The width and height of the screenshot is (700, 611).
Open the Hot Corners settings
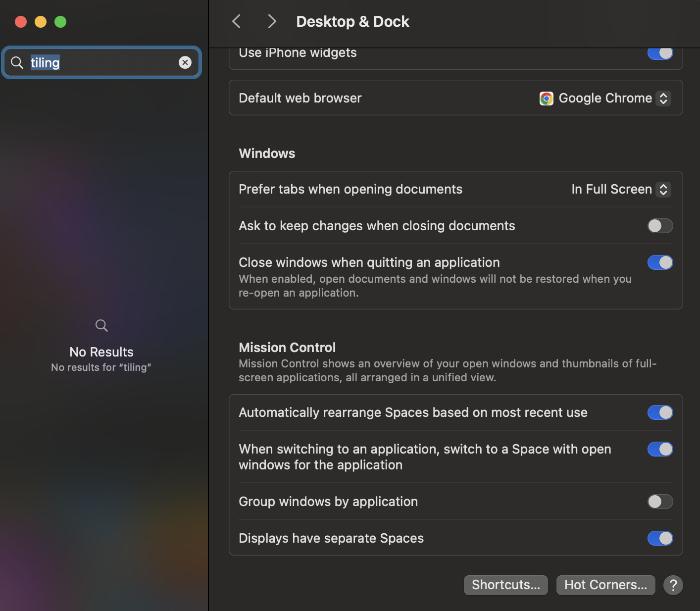pyautogui.click(x=605, y=585)
